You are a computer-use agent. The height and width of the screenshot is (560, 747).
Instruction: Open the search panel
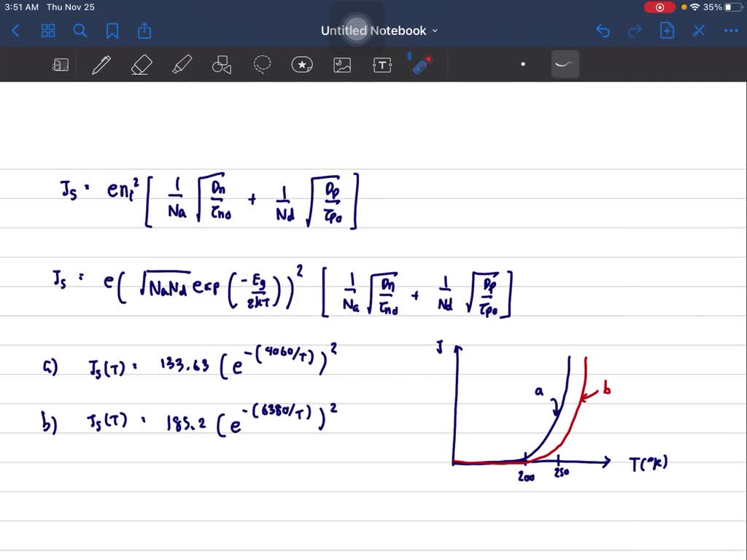[x=80, y=31]
